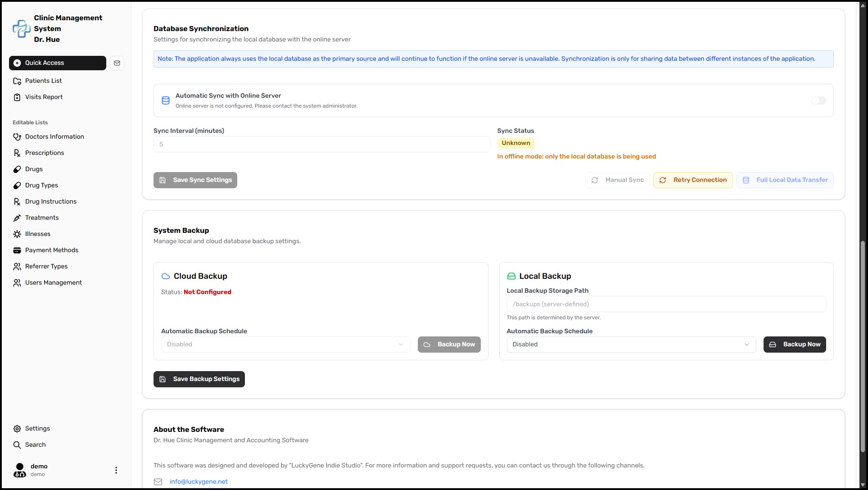Click the Cloud Backup cloud icon
Image resolution: width=868 pixels, height=490 pixels.
coord(166,276)
